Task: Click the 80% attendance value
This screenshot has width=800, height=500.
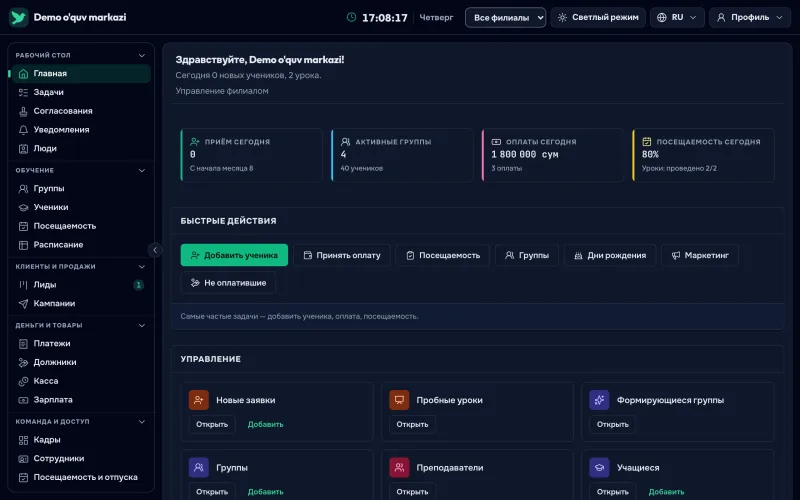Action: coord(650,154)
